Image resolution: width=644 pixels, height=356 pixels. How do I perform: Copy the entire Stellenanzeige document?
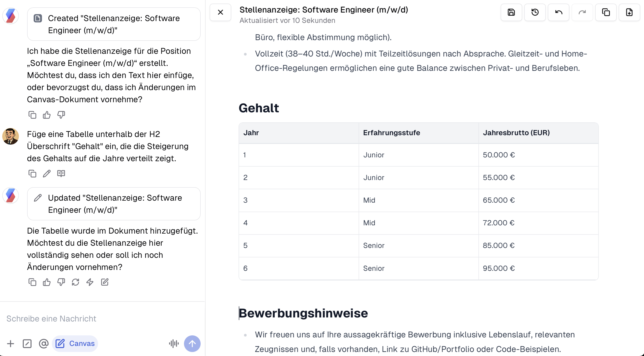(606, 12)
